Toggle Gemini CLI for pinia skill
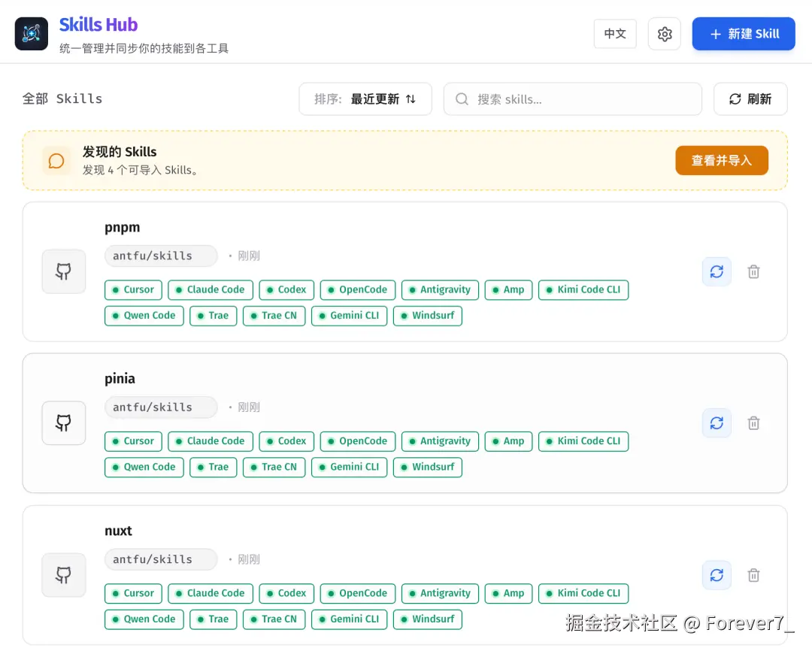812x651 pixels. point(350,467)
